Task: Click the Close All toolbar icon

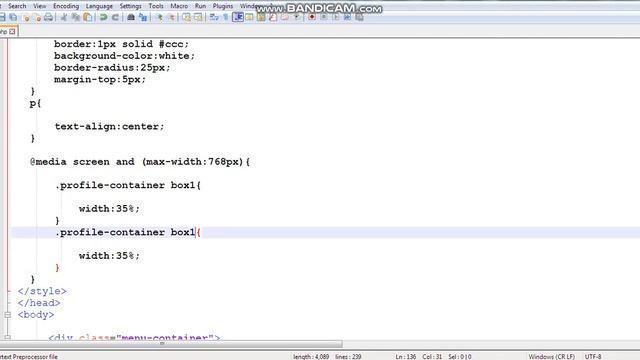Action: point(38,17)
